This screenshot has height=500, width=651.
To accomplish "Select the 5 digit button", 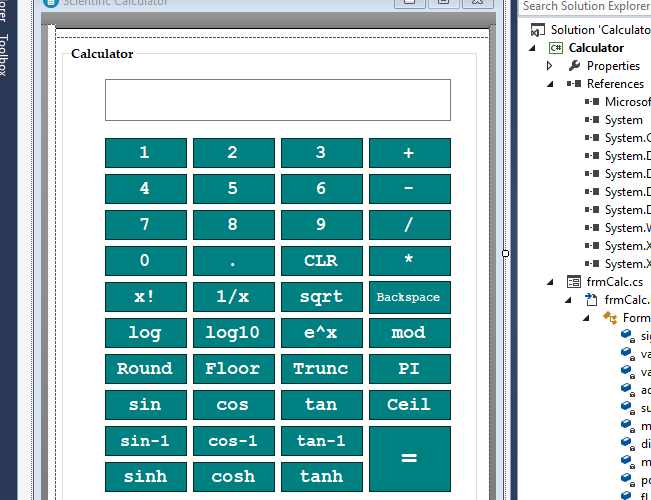I will (x=234, y=189).
